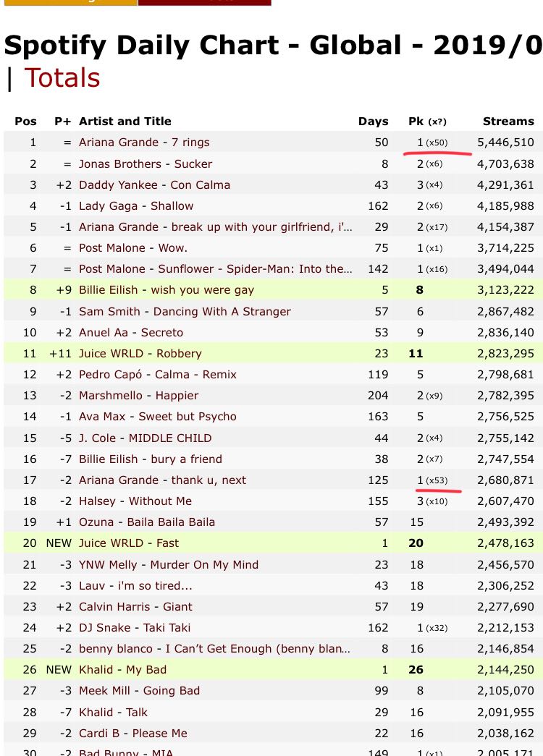Open Post Malone - Wow. link
The width and height of the screenshot is (543, 756).
point(133,248)
